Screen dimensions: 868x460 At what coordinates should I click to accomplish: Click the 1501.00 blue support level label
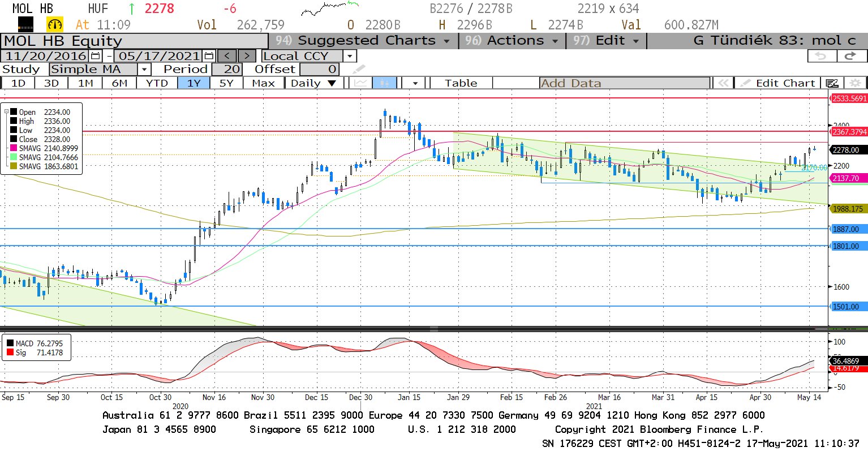pos(848,307)
